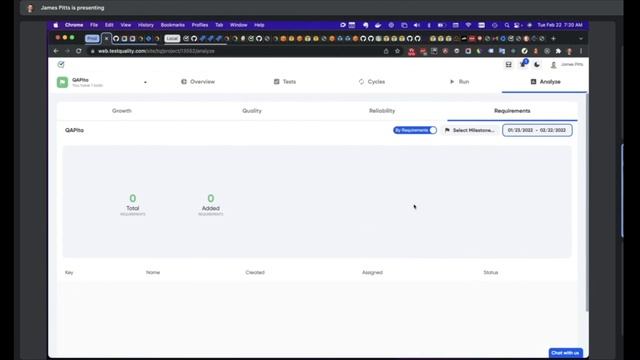Toggle the By Requirements switch
Screen dimensions: 640x360
[415, 130]
